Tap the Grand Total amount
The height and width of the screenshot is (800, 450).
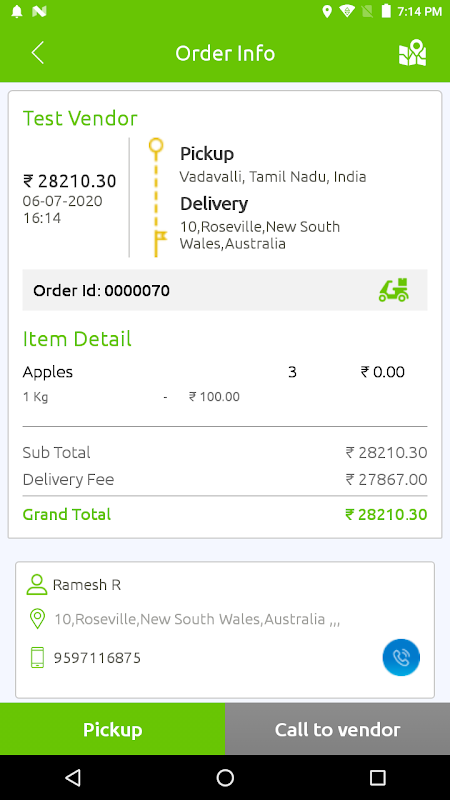click(x=386, y=514)
